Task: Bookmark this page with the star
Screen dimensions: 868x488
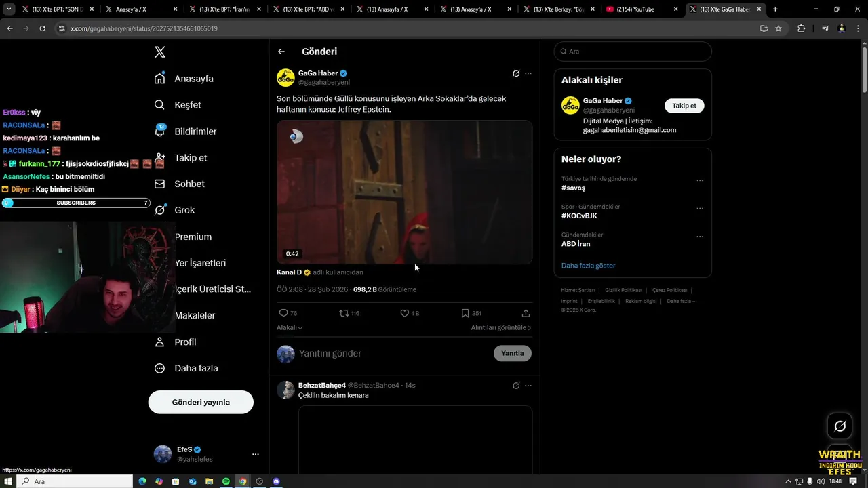Action: (778, 28)
